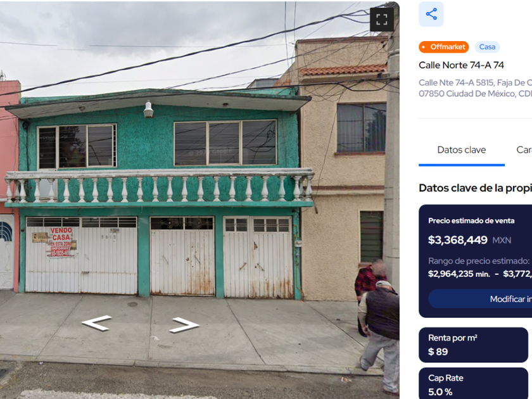
Task: Select the Renta por m² card
Action: coord(473,345)
